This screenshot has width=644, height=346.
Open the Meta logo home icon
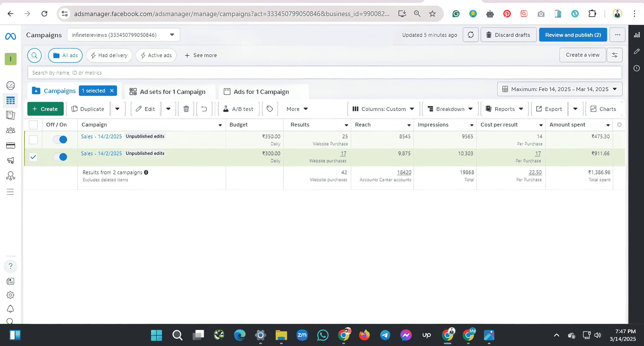pos(11,36)
